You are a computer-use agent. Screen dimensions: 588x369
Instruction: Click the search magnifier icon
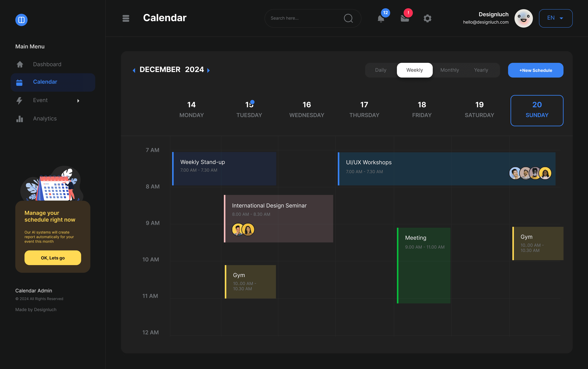(348, 18)
